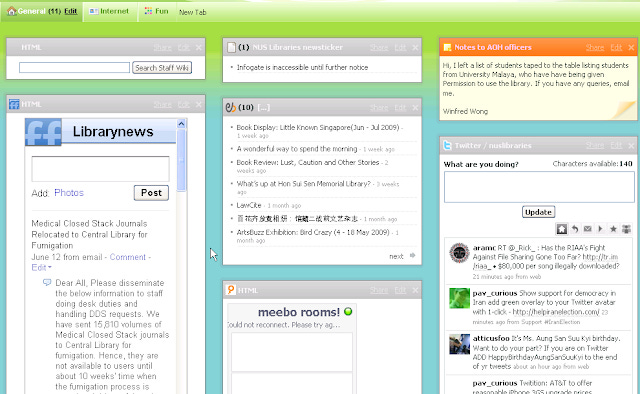Click the Photos link next to Add:

[x=69, y=193]
